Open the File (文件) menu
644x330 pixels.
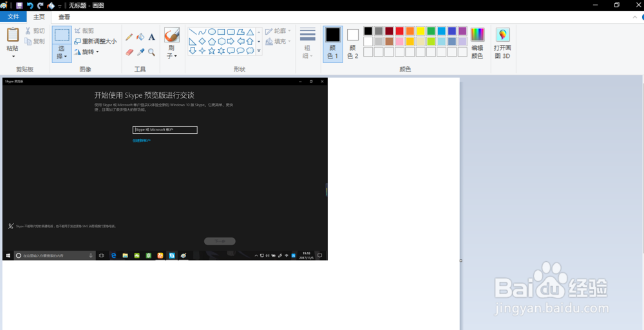pos(14,17)
